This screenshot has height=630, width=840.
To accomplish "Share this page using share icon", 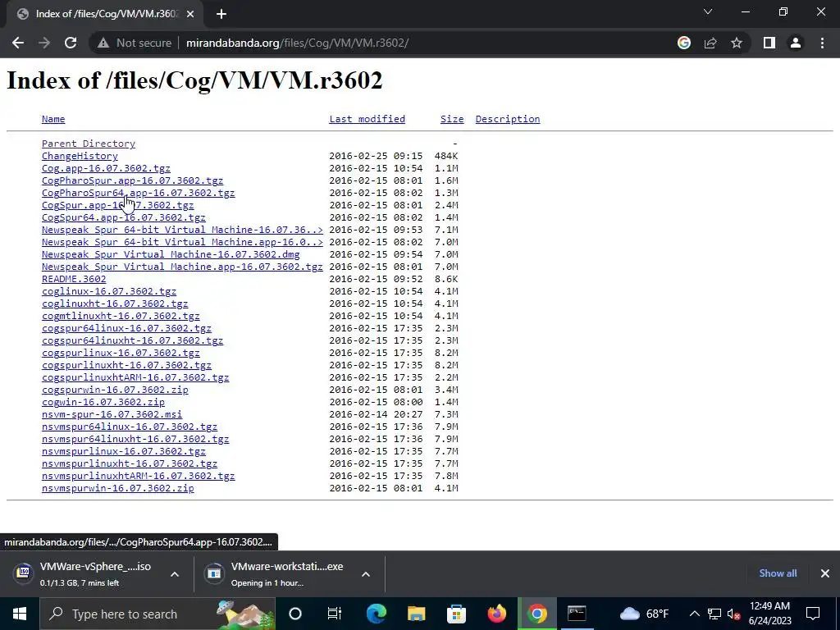I will coord(710,43).
